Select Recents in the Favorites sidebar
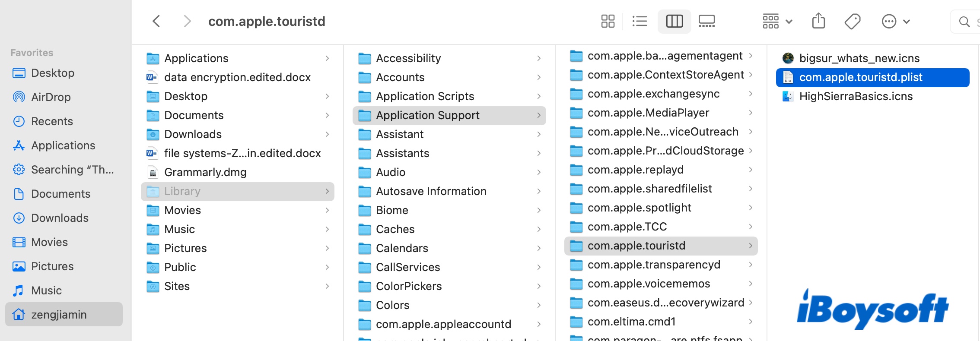The image size is (980, 341). tap(52, 121)
